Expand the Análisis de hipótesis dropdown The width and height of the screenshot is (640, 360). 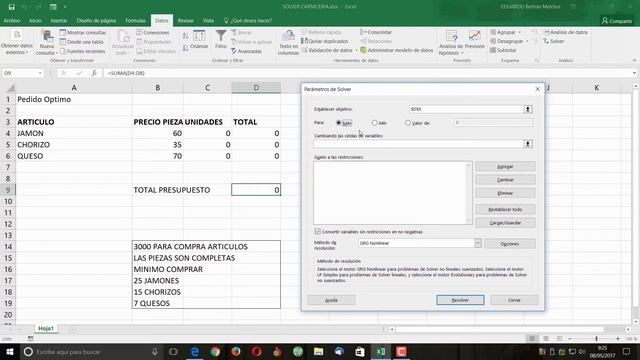pyautogui.click(x=462, y=53)
